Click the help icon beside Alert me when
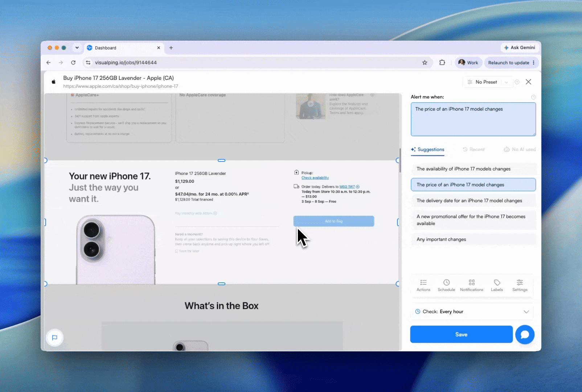 533,97
